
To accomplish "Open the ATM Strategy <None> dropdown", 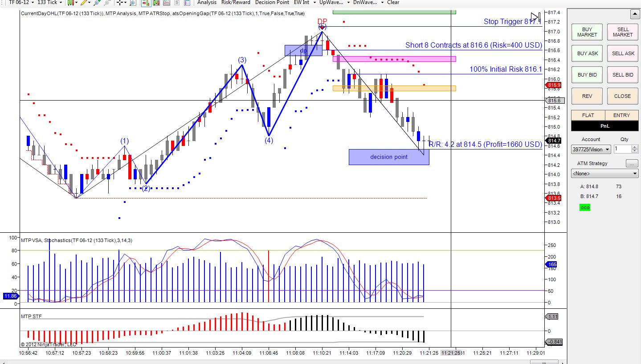I will (x=604, y=174).
